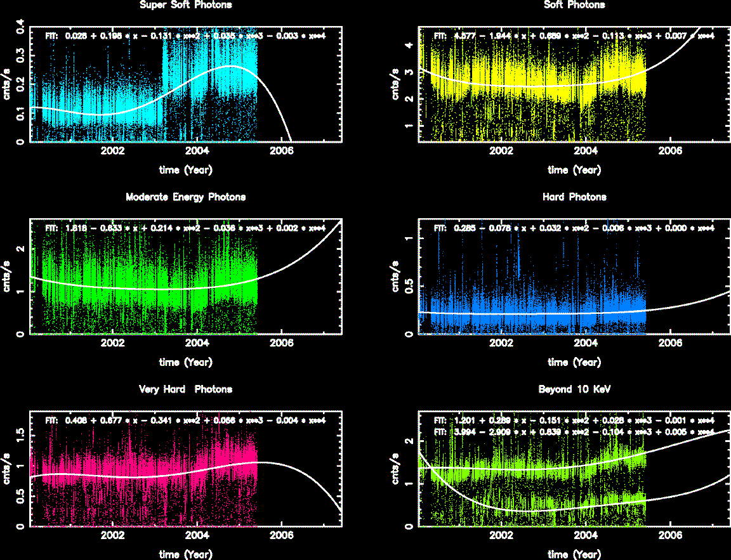Click the 2002 tick label under Very Hard Photons
Viewport: 731px width, 560px height.
tap(113, 535)
